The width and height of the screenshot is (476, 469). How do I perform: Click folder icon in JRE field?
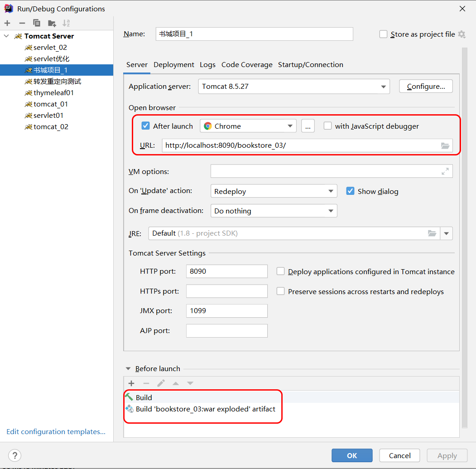click(432, 233)
